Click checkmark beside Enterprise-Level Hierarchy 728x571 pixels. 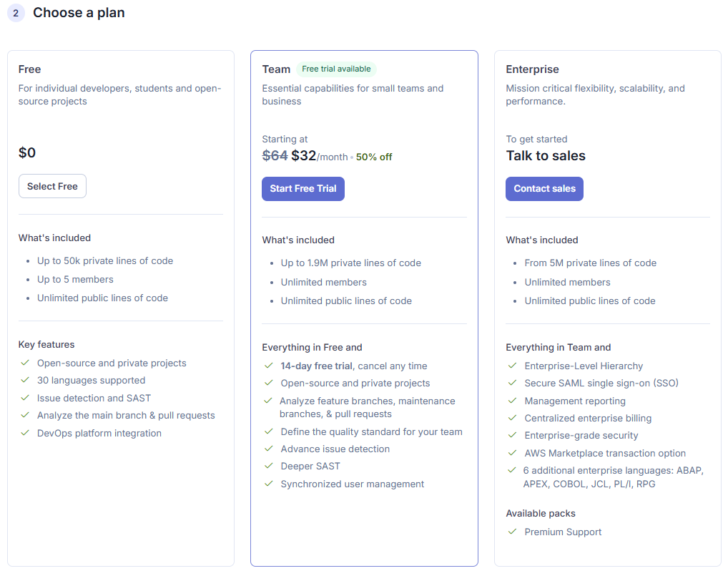pyautogui.click(x=512, y=366)
